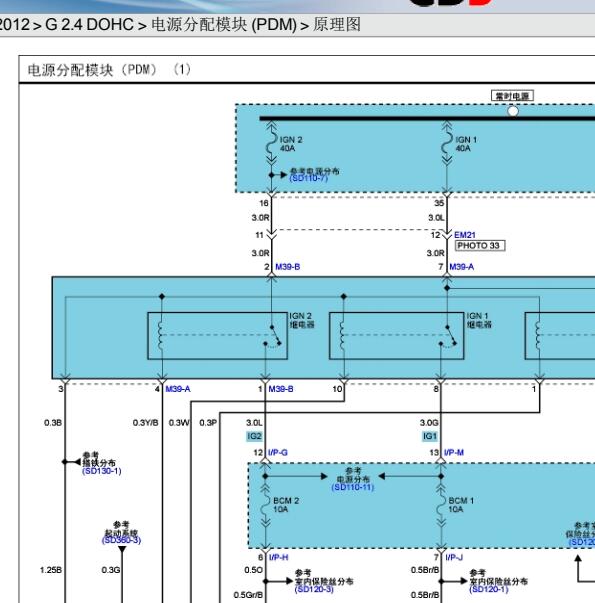The width and height of the screenshot is (595, 603).
Task: Click the IGN 2 40A fuse symbol
Action: [x=272, y=144]
